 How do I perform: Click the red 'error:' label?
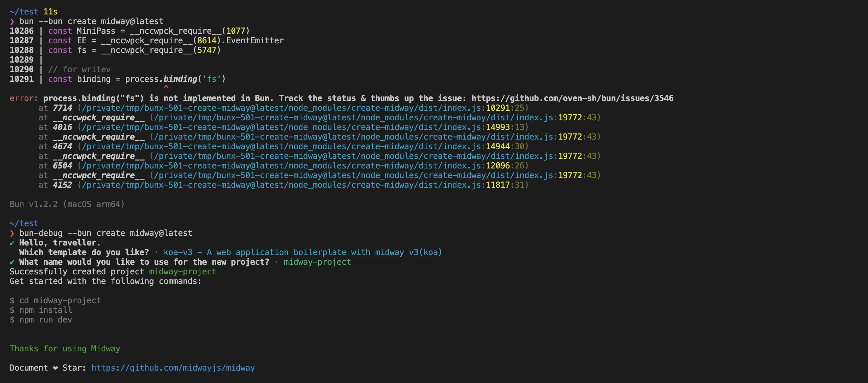pos(24,98)
